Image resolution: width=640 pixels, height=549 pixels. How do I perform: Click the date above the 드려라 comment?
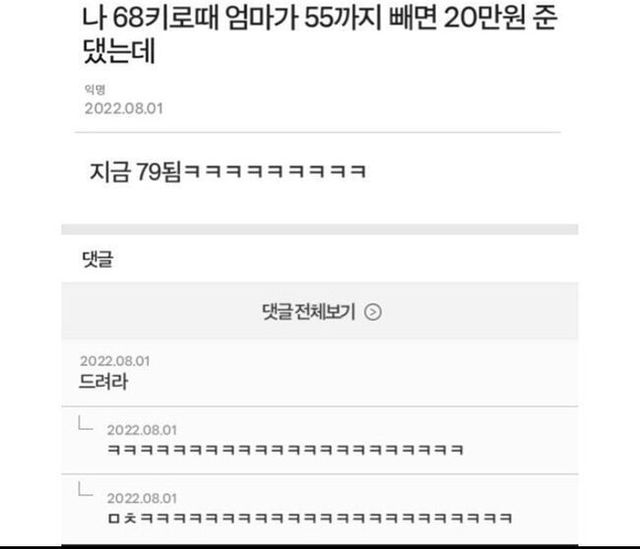115,361
